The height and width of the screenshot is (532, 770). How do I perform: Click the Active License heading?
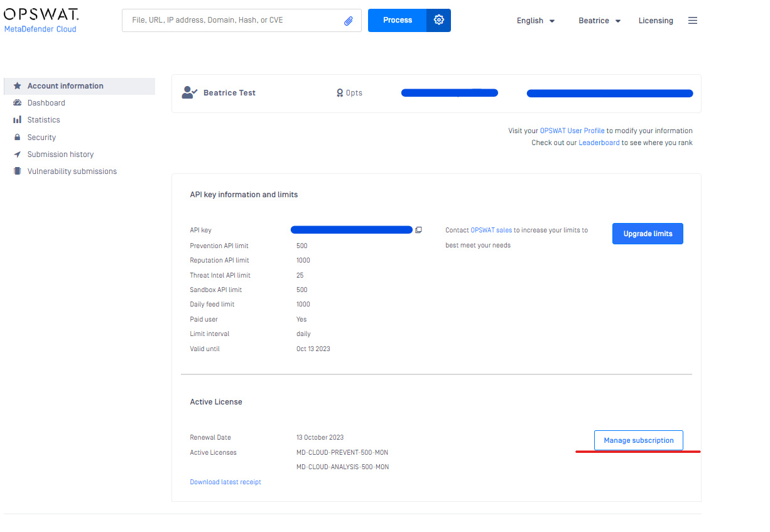[x=216, y=402]
